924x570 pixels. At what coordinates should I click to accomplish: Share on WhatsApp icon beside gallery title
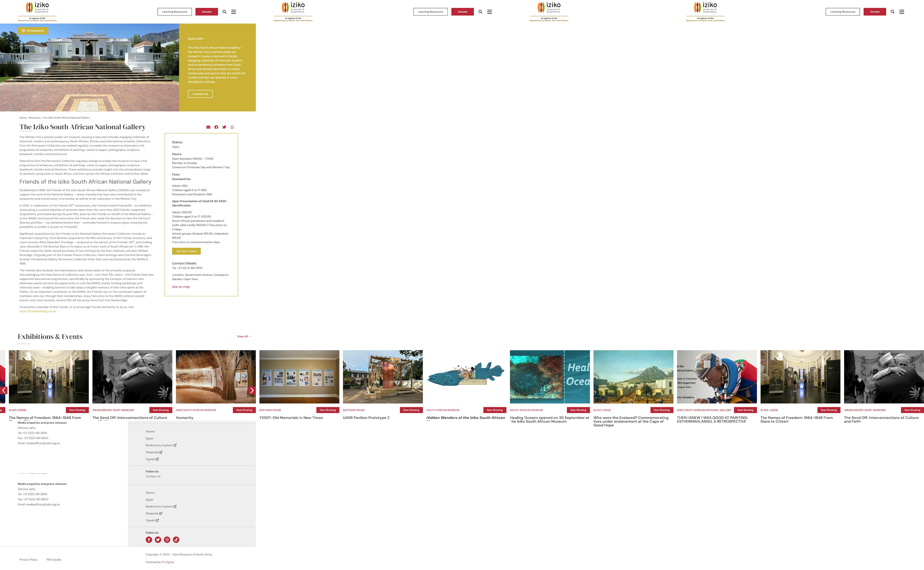tap(232, 127)
